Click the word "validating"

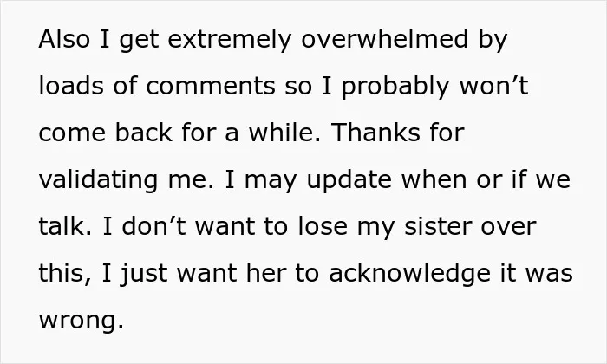[x=98, y=181]
